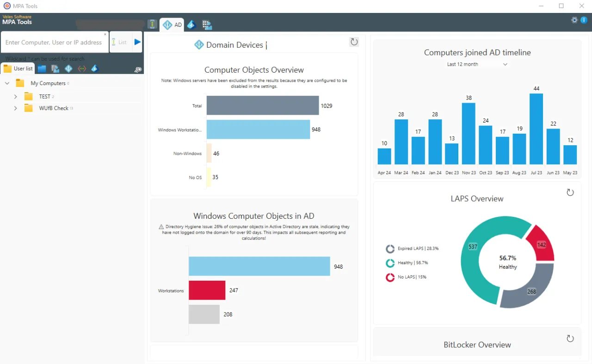Click the Jul 23 bar showing 44

click(x=536, y=129)
